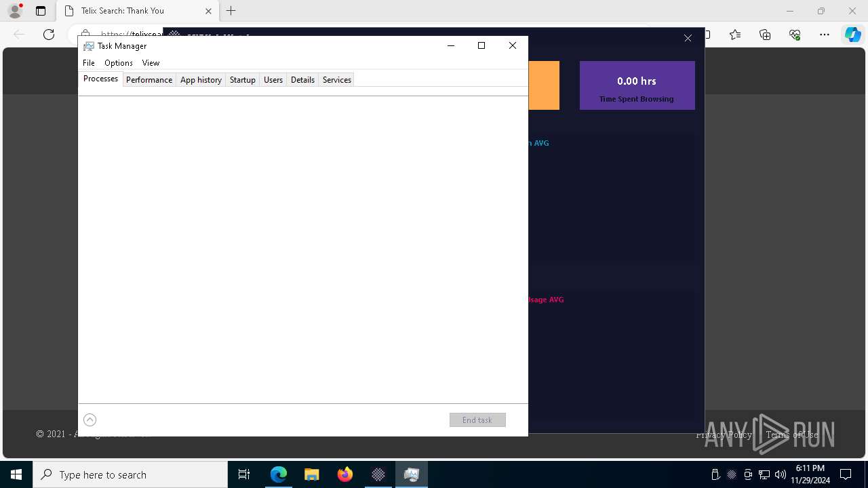868x488 pixels.
Task: Open the Windows Start menu
Action: 16,474
